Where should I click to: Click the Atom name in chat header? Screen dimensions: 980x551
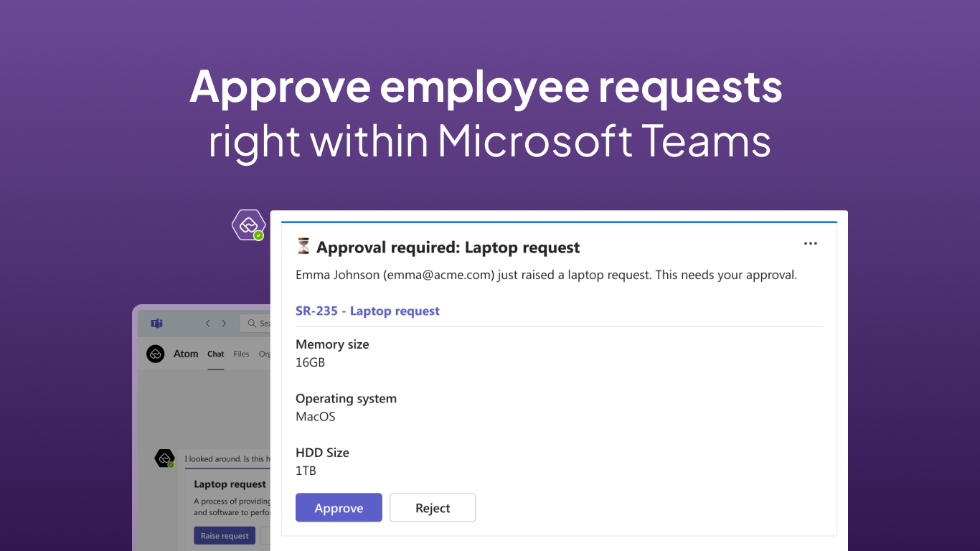(186, 354)
